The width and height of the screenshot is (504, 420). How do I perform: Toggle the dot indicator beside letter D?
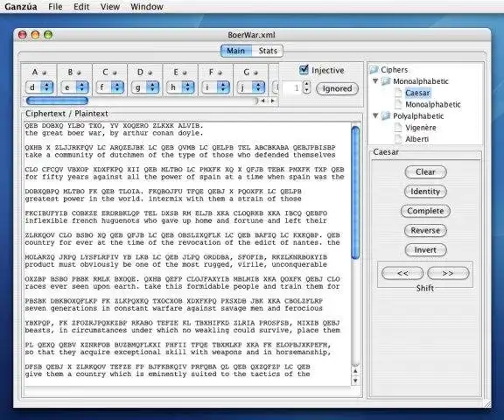(150, 73)
